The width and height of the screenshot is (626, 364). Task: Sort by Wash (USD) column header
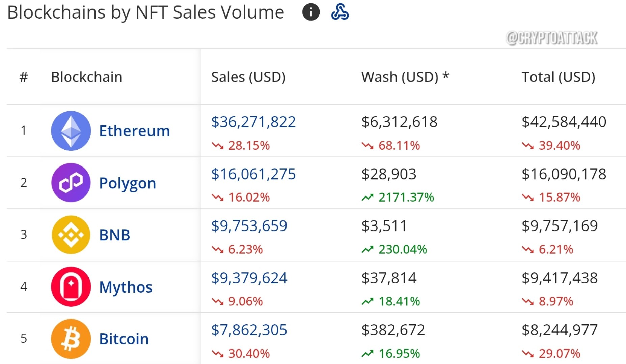(405, 77)
